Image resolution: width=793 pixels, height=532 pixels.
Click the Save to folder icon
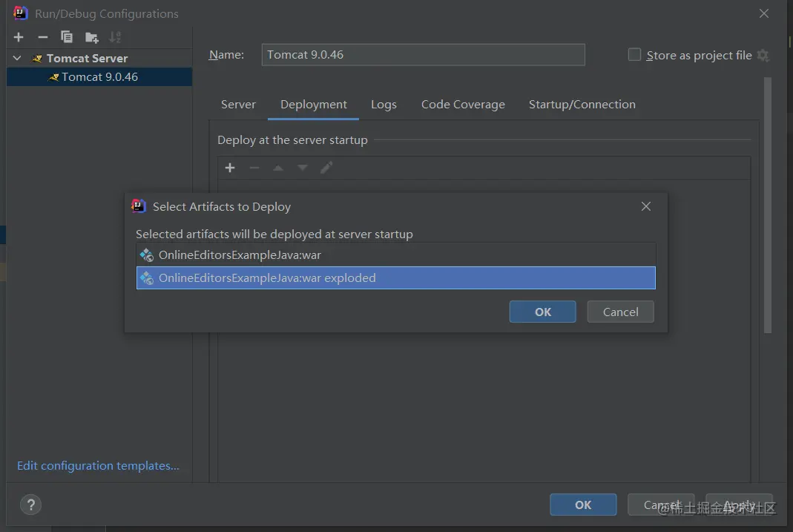(x=91, y=37)
